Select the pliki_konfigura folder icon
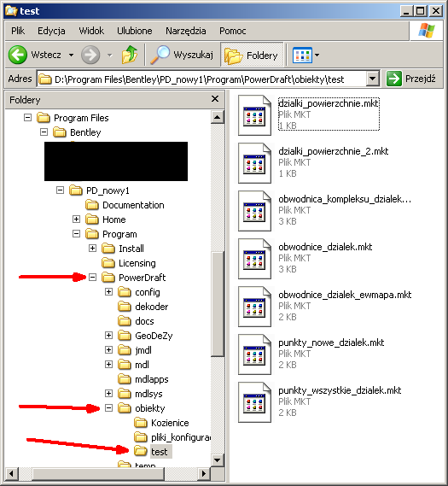This screenshot has width=448, height=486. tap(141, 437)
